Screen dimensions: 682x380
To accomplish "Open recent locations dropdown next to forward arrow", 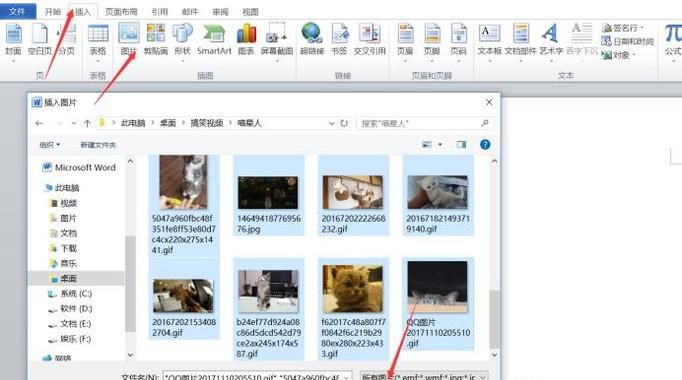I will [74, 123].
